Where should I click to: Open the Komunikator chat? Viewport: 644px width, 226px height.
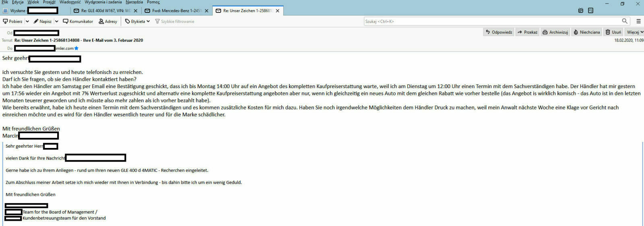click(x=78, y=21)
